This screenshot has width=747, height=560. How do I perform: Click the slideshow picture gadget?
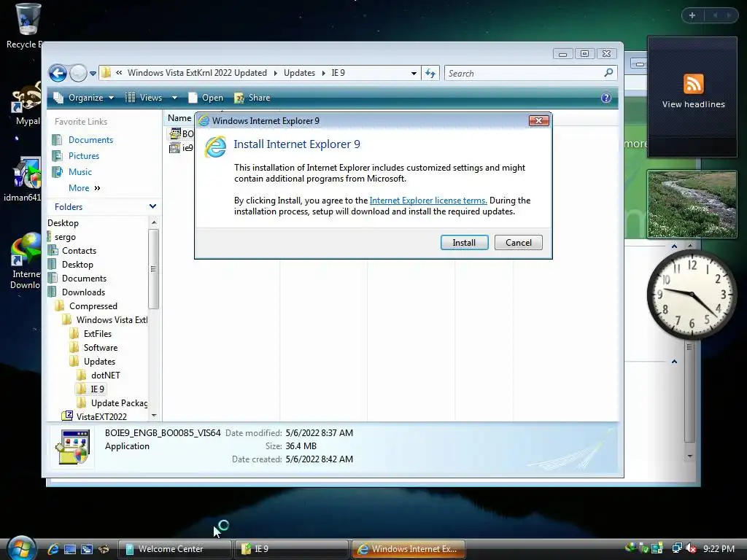(x=692, y=204)
